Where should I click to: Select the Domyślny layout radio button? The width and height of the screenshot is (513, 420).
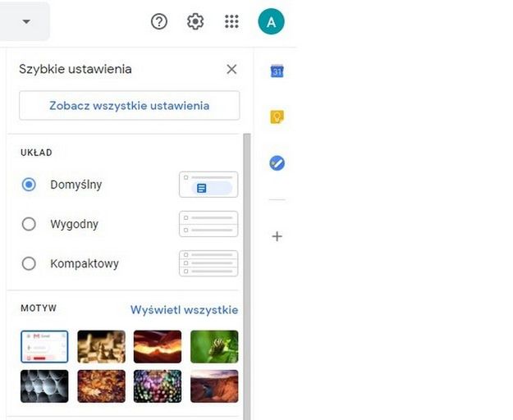[x=29, y=185]
